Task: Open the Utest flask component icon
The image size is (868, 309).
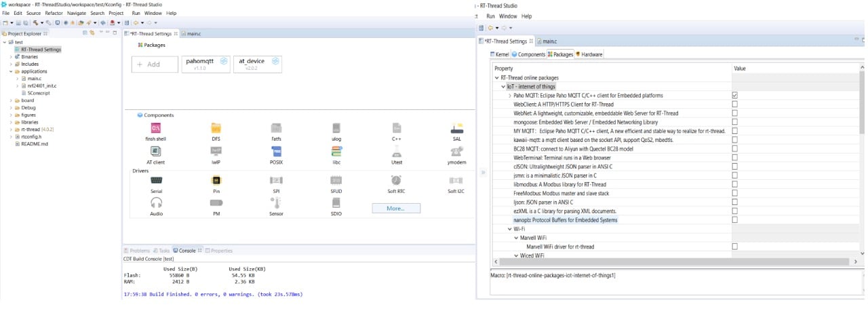Action: click(x=396, y=151)
